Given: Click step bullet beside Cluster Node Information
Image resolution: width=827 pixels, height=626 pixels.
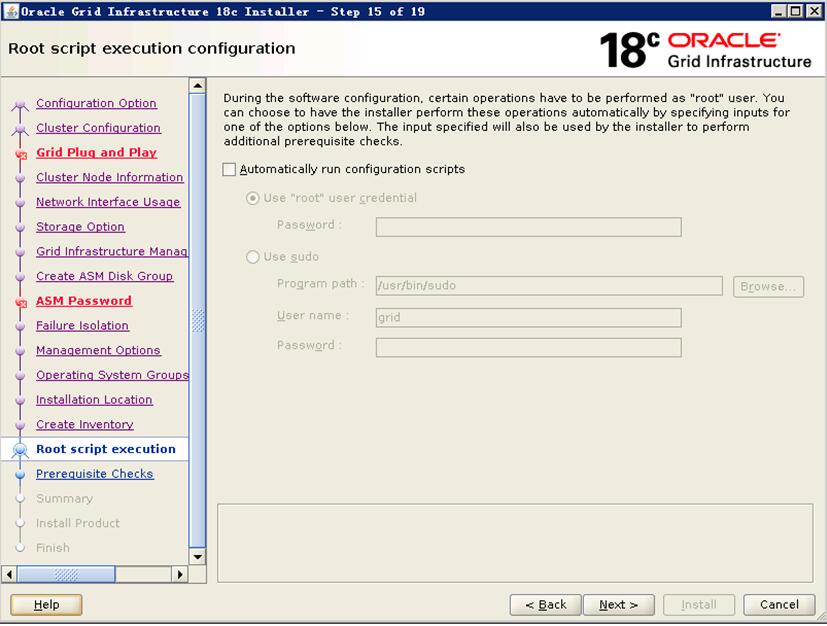Looking at the screenshot, I should (20, 178).
